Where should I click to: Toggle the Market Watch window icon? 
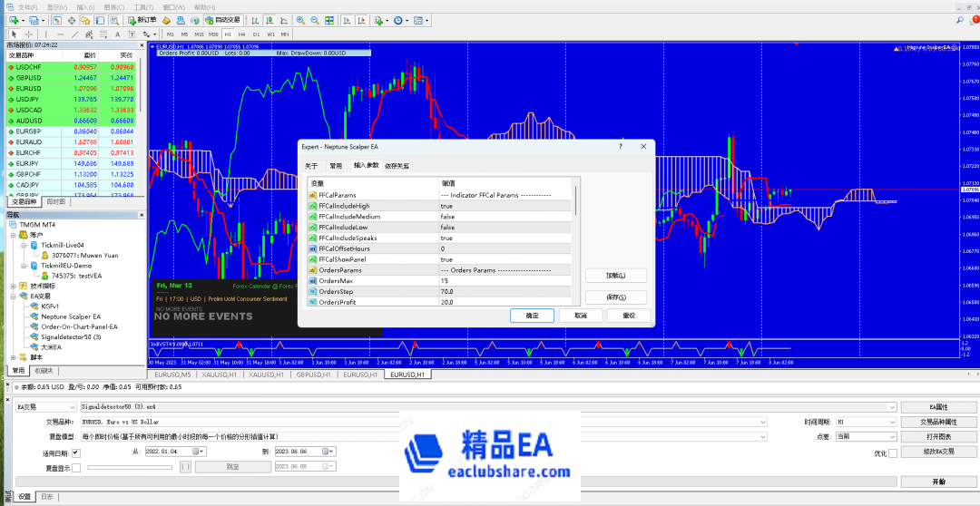point(57,20)
